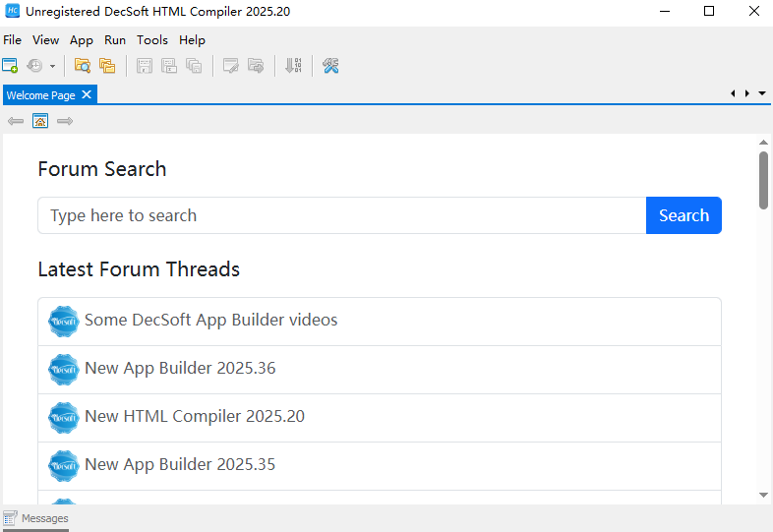Go back with the left arrow icon
The image size is (773, 532).
tap(16, 121)
